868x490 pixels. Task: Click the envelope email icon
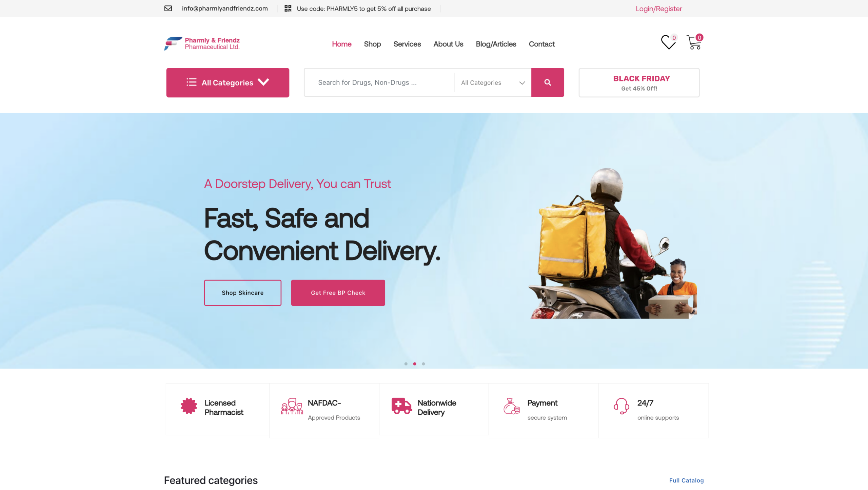(x=168, y=8)
